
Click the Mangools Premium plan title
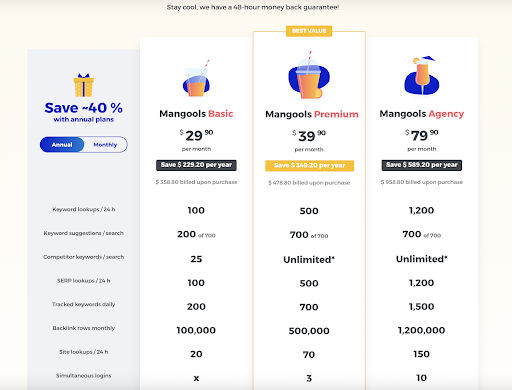(312, 114)
